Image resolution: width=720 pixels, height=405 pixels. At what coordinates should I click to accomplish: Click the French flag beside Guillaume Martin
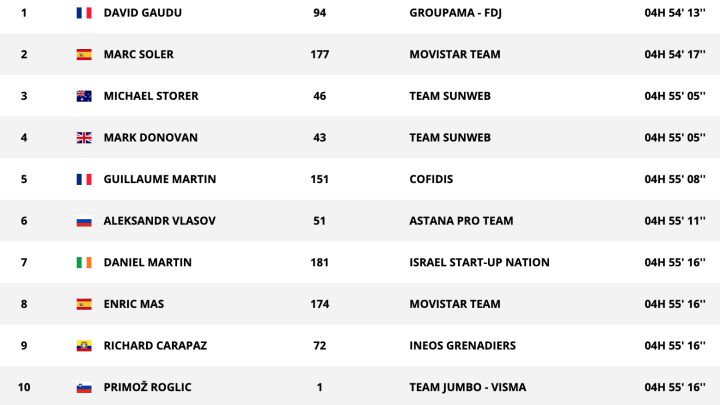[x=84, y=179]
